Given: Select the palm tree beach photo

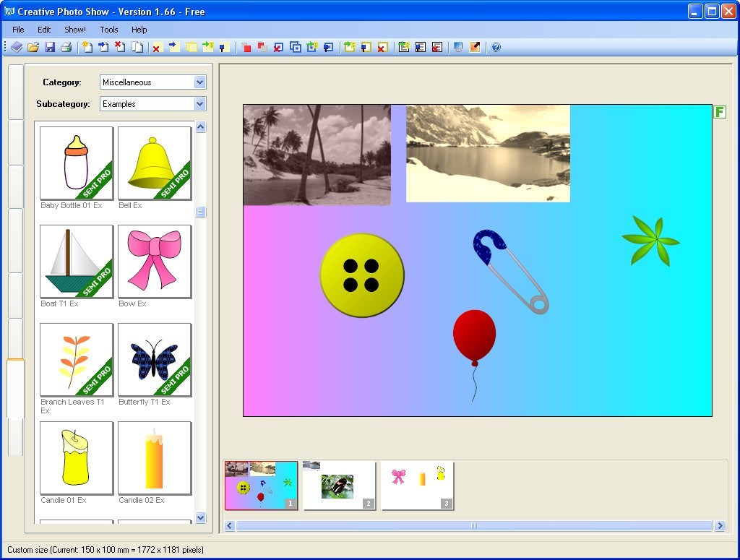Looking at the screenshot, I should click(x=317, y=155).
